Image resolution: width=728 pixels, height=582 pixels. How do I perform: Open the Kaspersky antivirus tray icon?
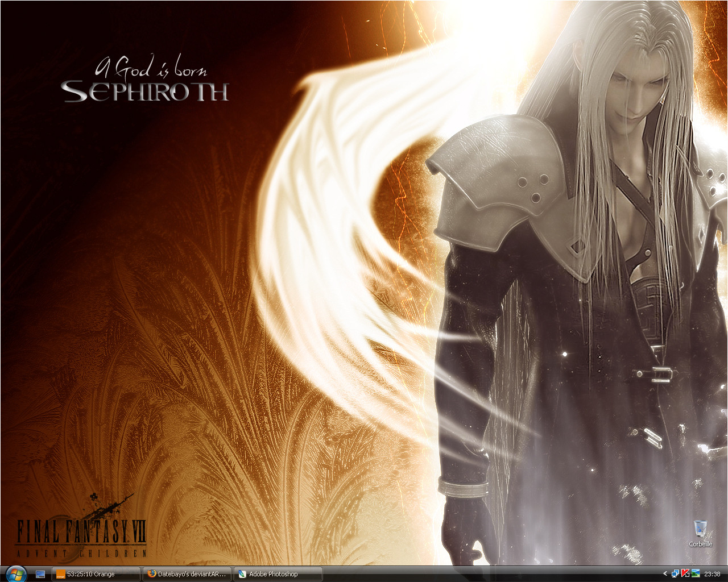pyautogui.click(x=685, y=573)
